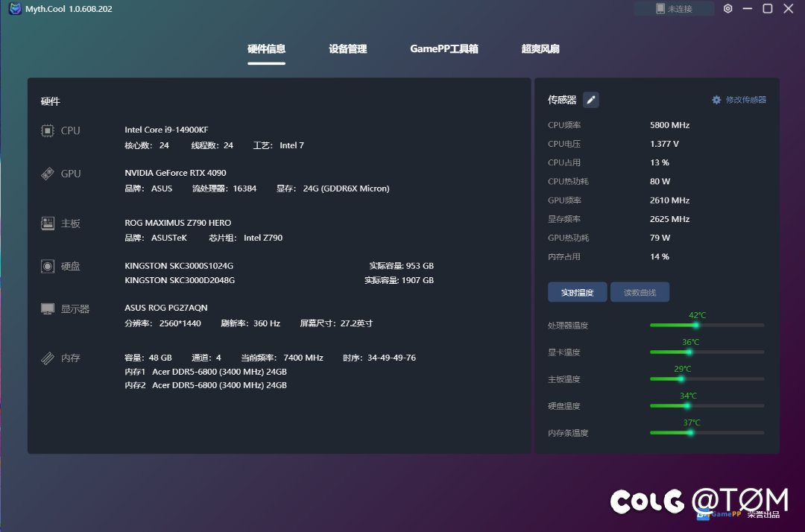Image resolution: width=805 pixels, height=532 pixels.
Task: Click the Intel Core i9-14900KF text
Action: 166,130
